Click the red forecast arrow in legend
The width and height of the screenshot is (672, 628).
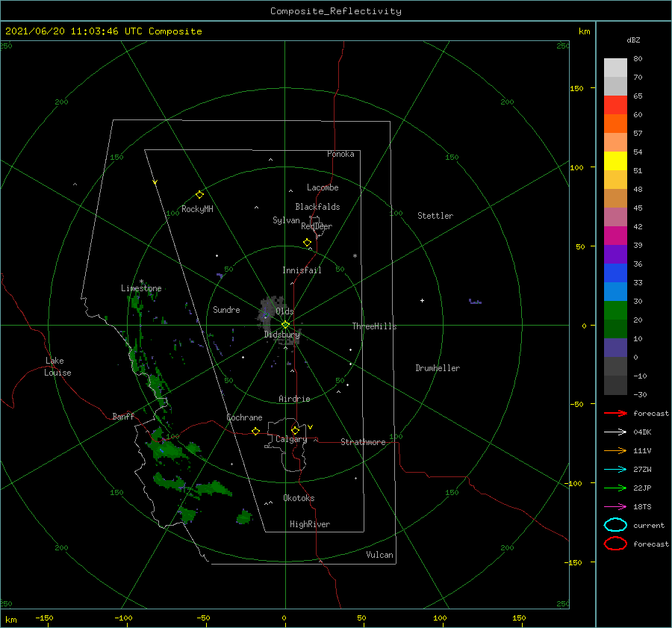click(615, 413)
